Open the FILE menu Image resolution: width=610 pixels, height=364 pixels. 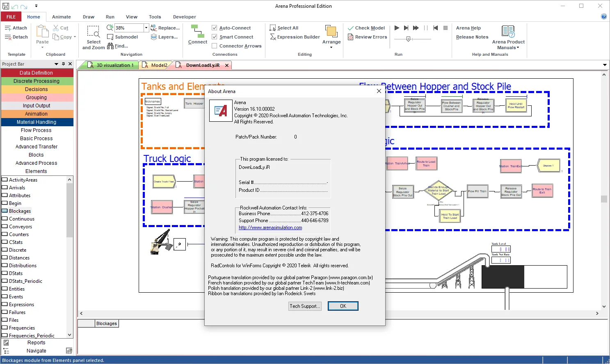pyautogui.click(x=11, y=17)
